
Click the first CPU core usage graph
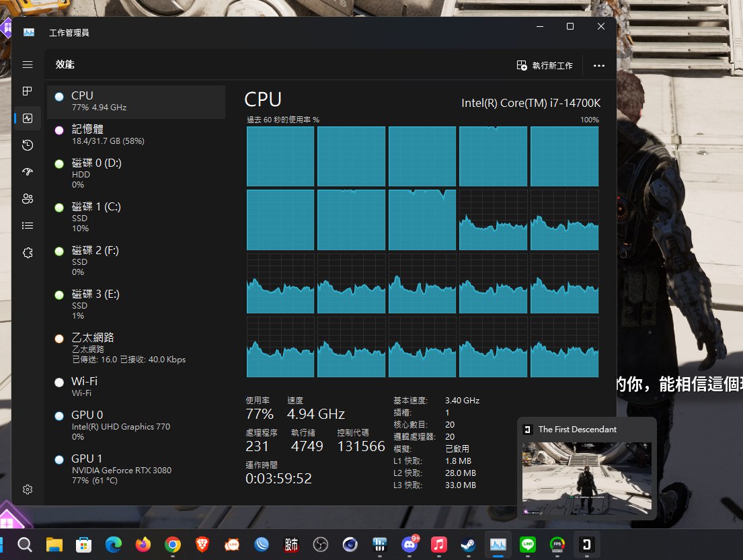coord(280,156)
